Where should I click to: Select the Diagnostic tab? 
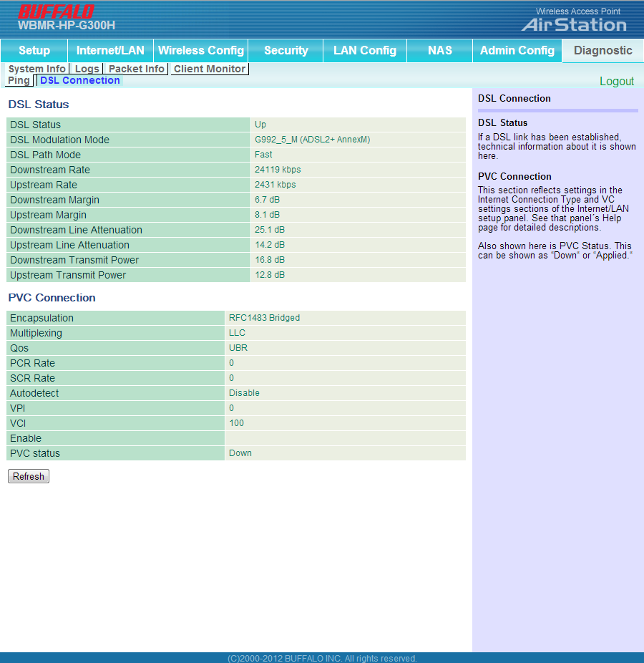(602, 51)
